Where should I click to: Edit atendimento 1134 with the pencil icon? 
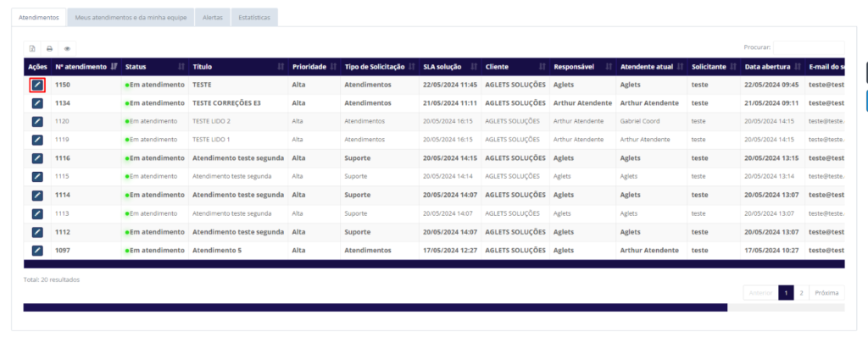pyautogui.click(x=37, y=103)
